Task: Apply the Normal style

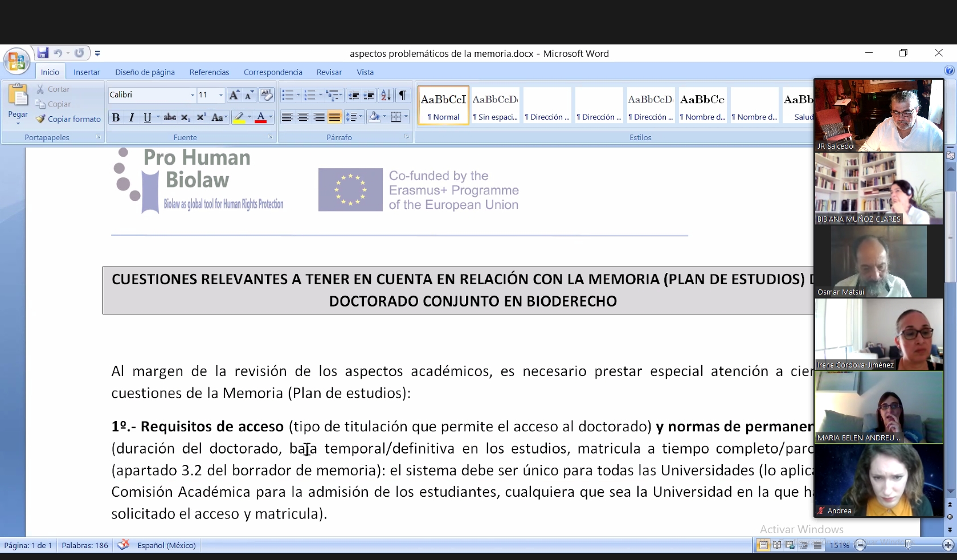Action: click(x=443, y=105)
